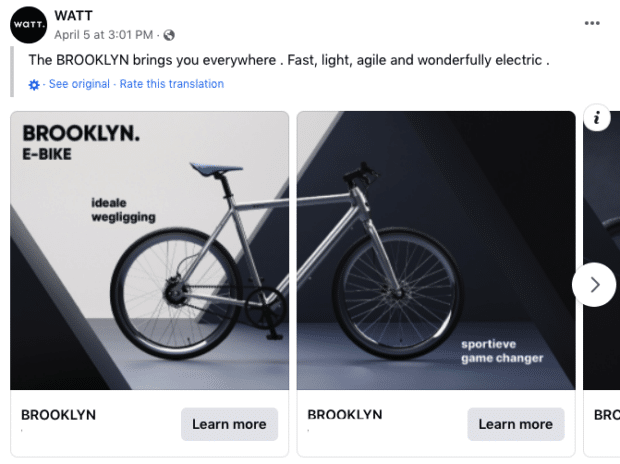Click the WATT profile avatar
Screen dimensions: 620x464
[30, 24]
